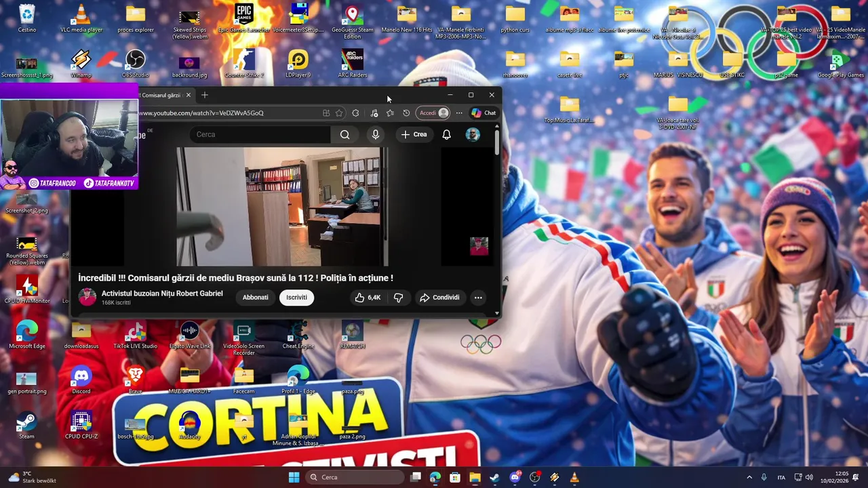Select the Cestino recycle bin icon

point(27,19)
